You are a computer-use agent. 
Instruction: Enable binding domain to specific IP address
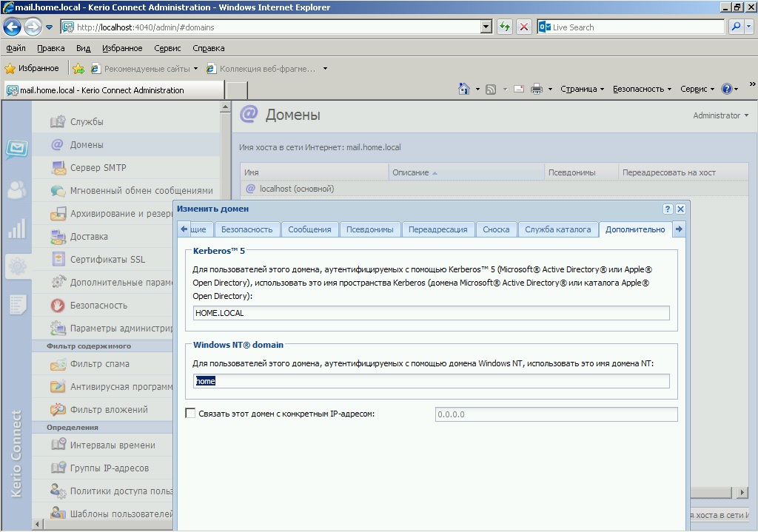pyautogui.click(x=190, y=414)
